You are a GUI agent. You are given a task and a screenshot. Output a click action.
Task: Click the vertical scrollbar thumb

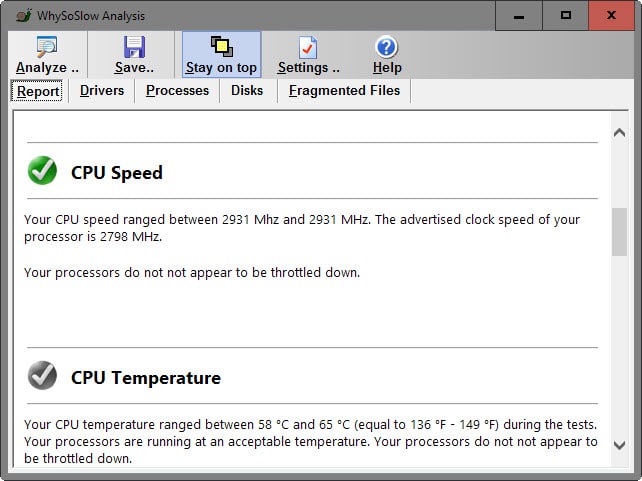(x=619, y=232)
